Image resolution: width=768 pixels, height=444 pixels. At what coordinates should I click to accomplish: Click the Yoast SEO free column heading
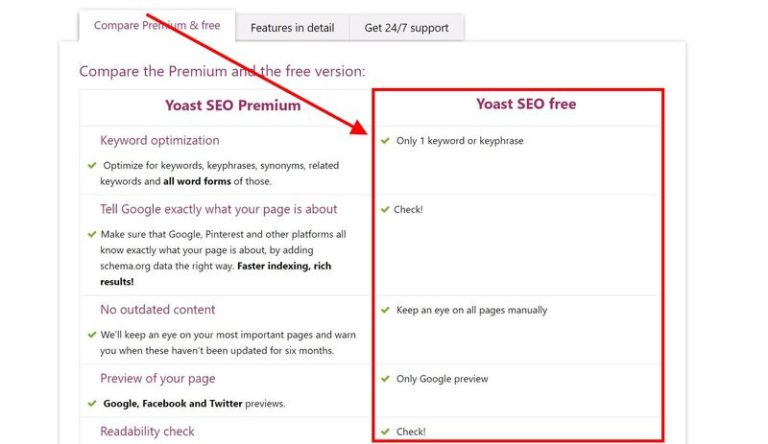tap(526, 103)
